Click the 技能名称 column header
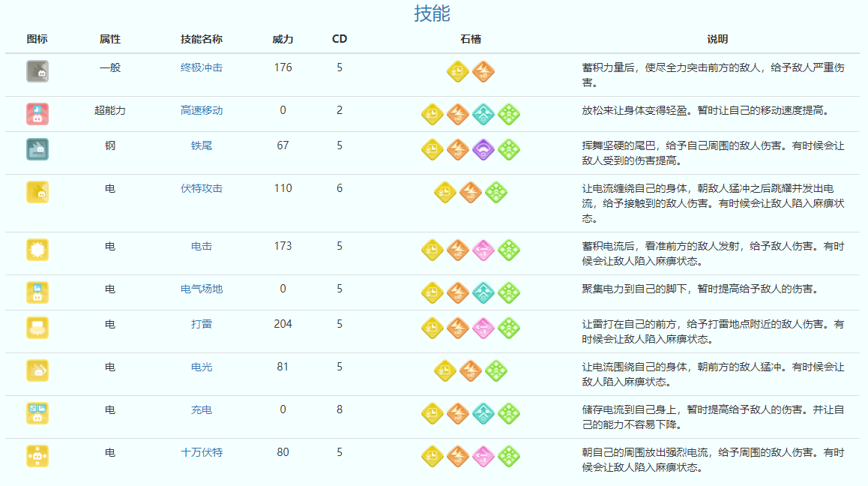The width and height of the screenshot is (868, 486). pos(202,39)
